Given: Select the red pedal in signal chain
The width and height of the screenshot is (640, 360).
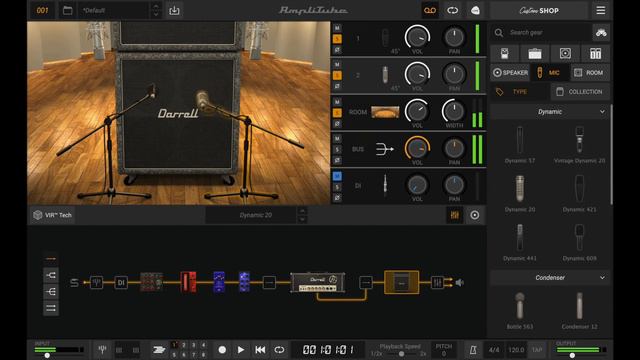Looking at the screenshot, I should point(188,282).
